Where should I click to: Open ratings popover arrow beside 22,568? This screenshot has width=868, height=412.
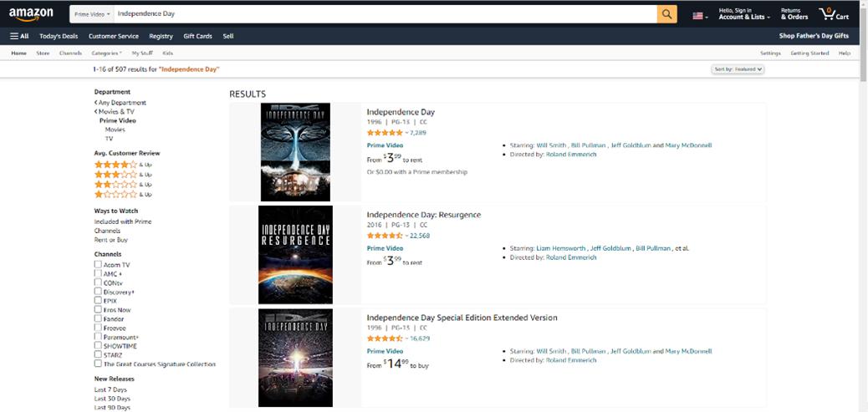407,237
